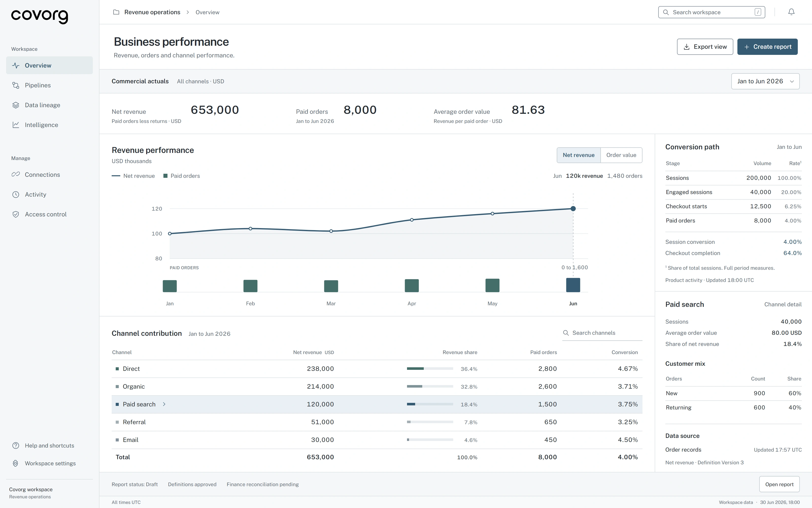Click the Overview pulse icon in sidebar

[16, 66]
